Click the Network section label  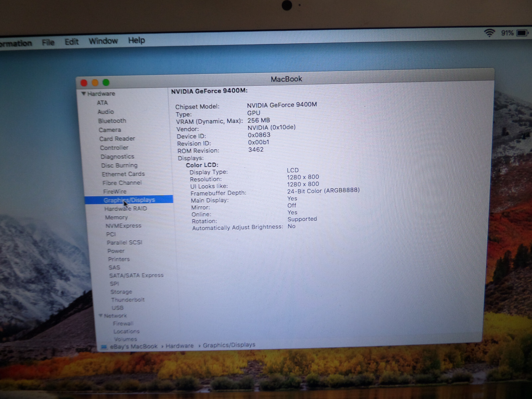(x=115, y=316)
